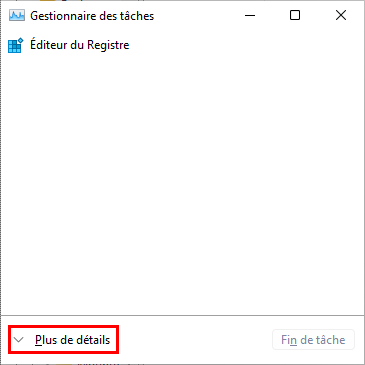Screen dimensions: 365x365
Task: Select the Registry Editor blue grid icon
Action: tap(16, 45)
